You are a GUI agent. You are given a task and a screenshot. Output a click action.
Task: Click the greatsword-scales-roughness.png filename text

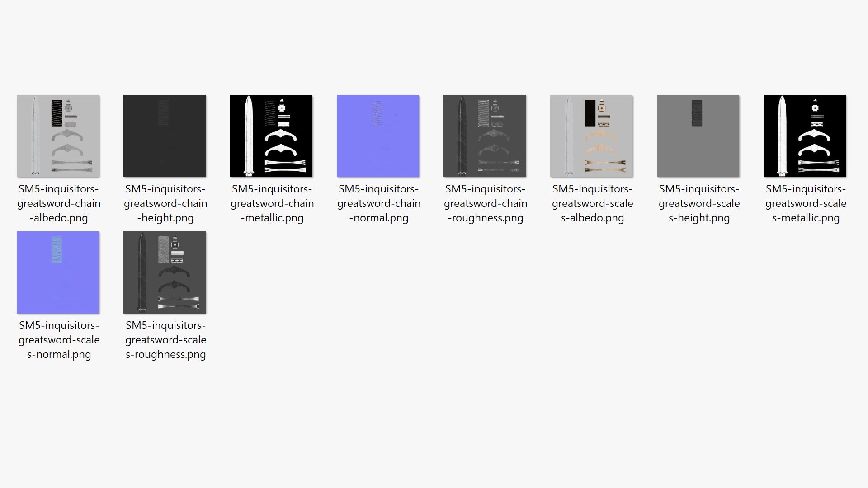point(165,340)
